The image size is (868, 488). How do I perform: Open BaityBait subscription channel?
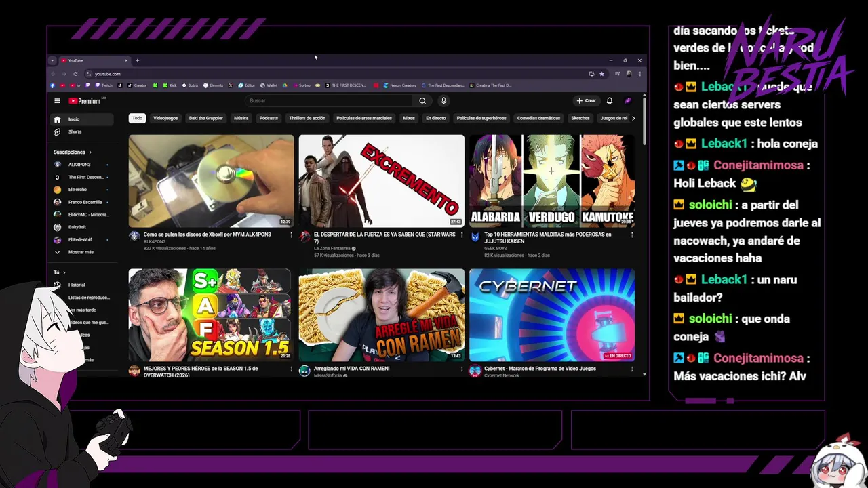click(81, 227)
